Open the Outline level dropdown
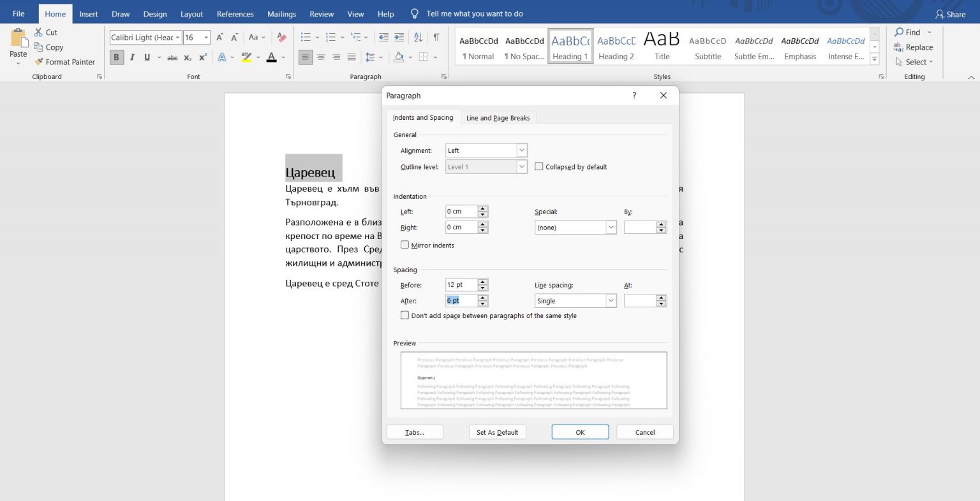Viewport: 980px width, 501px height. tap(521, 166)
